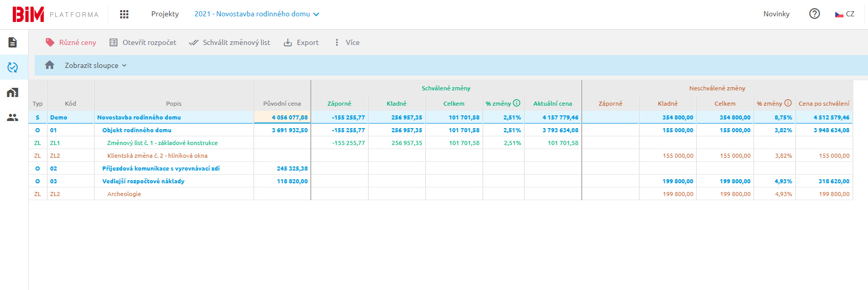The width and height of the screenshot is (868, 290).
Task: Click info icon next to unapproved % změny
Action: click(788, 103)
